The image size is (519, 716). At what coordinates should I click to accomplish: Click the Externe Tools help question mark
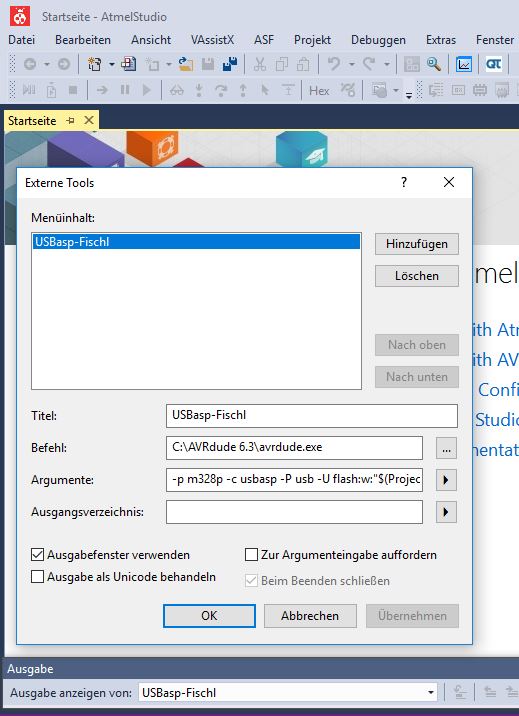(x=404, y=182)
